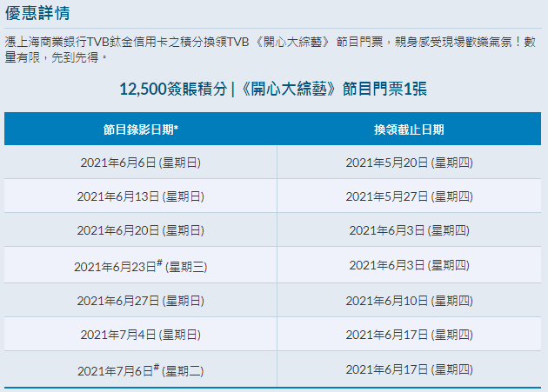Select the 12,500簽賬積分 offer headline
548x392 pixels.
click(x=273, y=89)
